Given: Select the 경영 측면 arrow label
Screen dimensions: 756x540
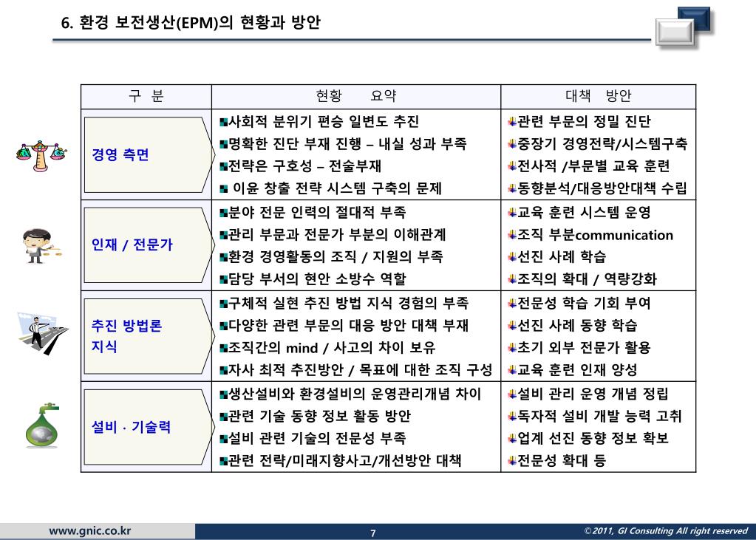Looking at the screenshot, I should click(x=149, y=155).
